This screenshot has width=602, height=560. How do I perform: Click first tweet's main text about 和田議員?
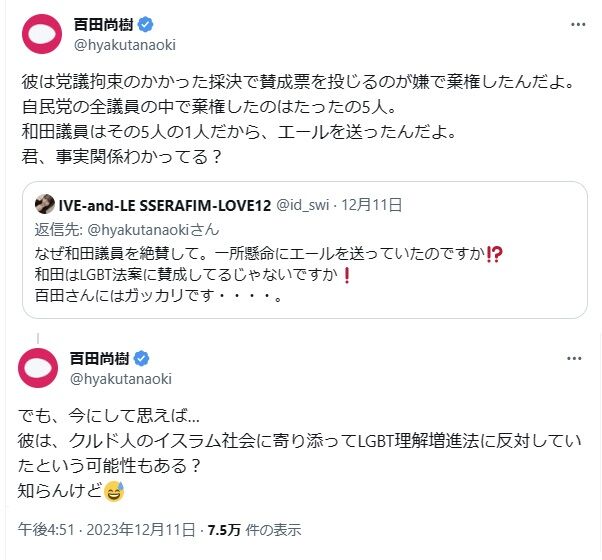coord(298,119)
